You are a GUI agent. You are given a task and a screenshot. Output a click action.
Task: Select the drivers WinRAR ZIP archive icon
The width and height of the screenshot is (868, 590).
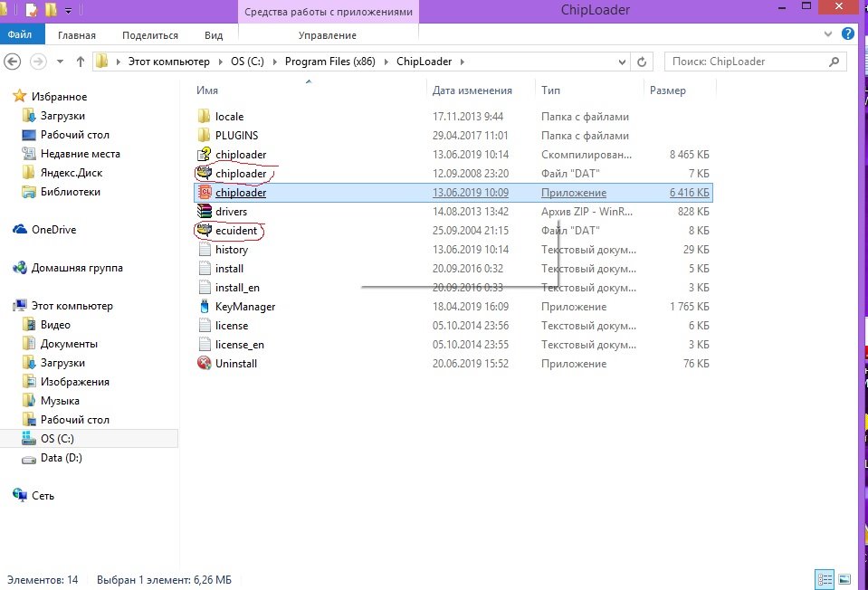tap(205, 212)
